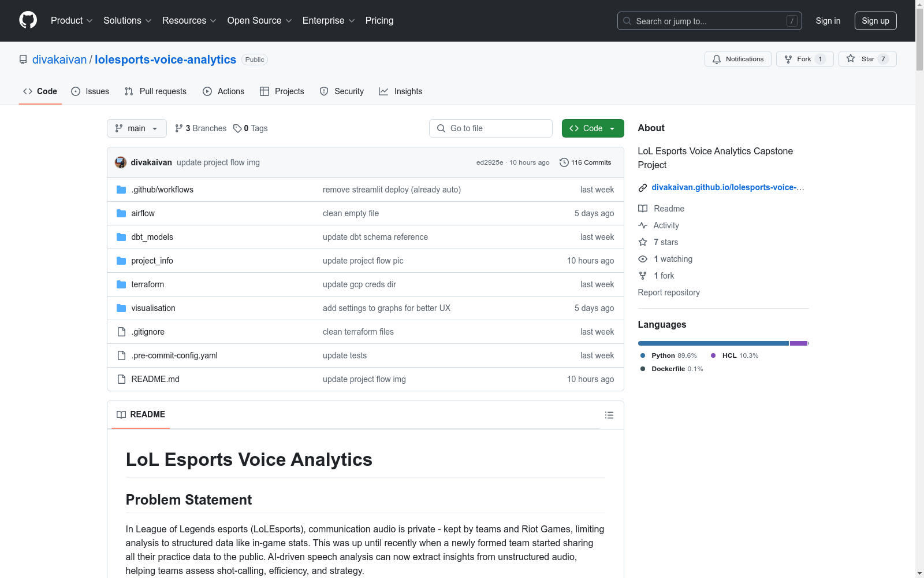Screen dimensions: 924x578
Task: Switch to the Security tab
Action: click(342, 91)
